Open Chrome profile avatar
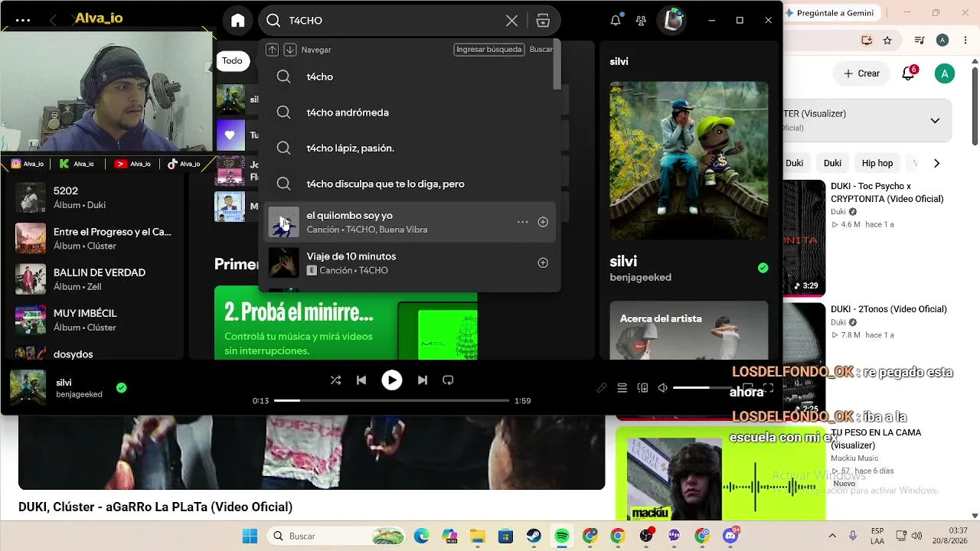Screen dimensions: 980x551 coord(942,40)
